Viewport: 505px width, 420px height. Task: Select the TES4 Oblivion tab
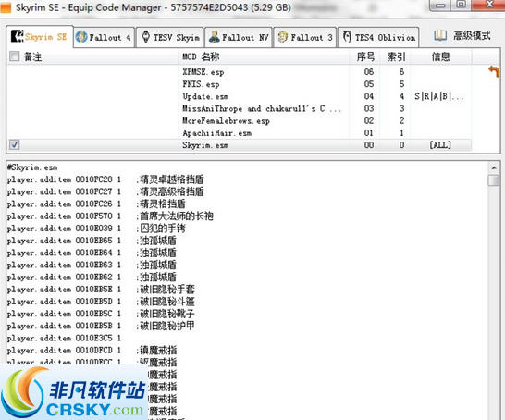click(378, 37)
